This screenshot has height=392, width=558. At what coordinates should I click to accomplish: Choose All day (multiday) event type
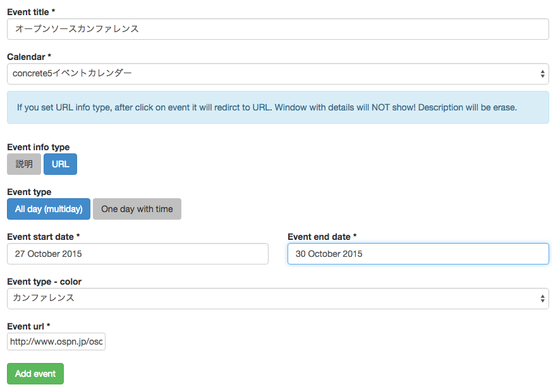pos(49,209)
